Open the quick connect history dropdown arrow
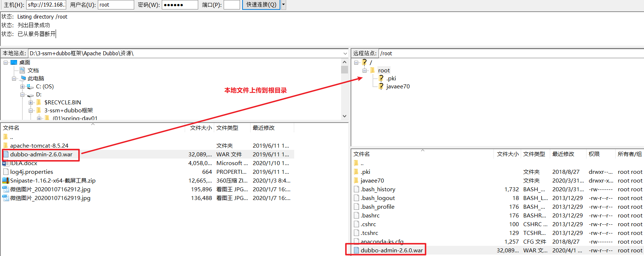Image resolution: width=644 pixels, height=256 pixels. point(284,5)
